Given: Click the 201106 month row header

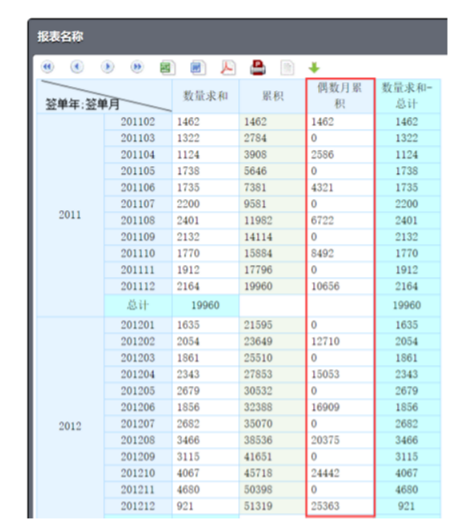Looking at the screenshot, I should click(138, 187).
